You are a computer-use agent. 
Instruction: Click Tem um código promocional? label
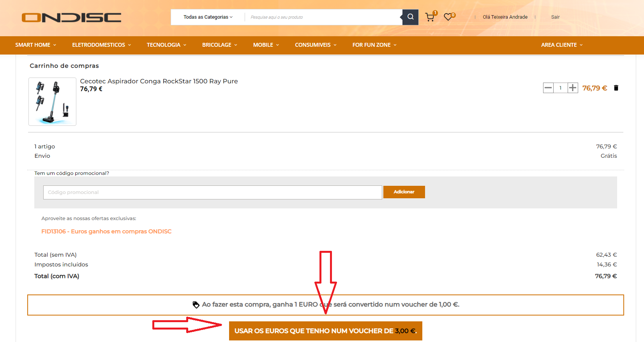click(x=72, y=173)
